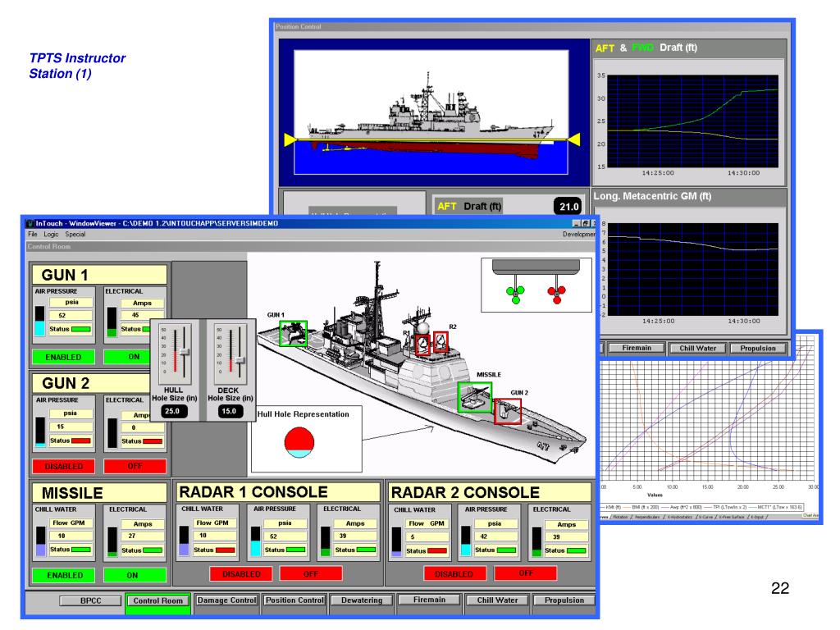The width and height of the screenshot is (840, 630).
Task: Toggle MISSILE chill water ENABLED button
Action: coord(64,575)
